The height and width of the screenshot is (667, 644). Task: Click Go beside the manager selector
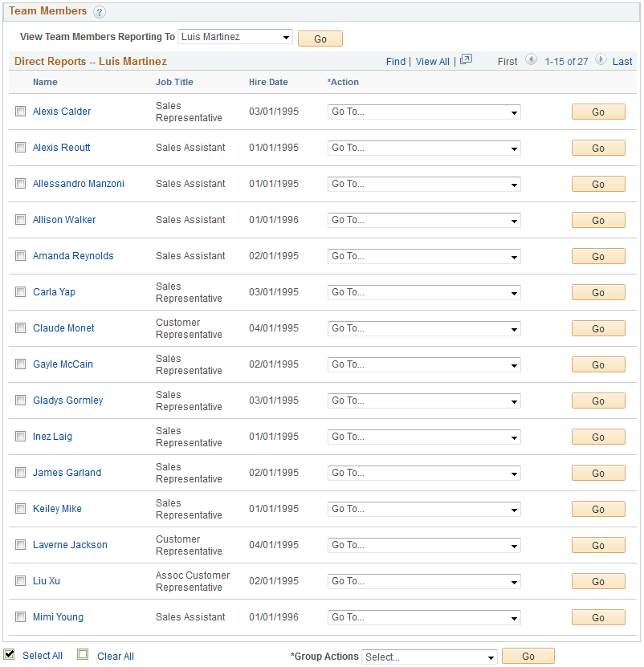[320, 38]
